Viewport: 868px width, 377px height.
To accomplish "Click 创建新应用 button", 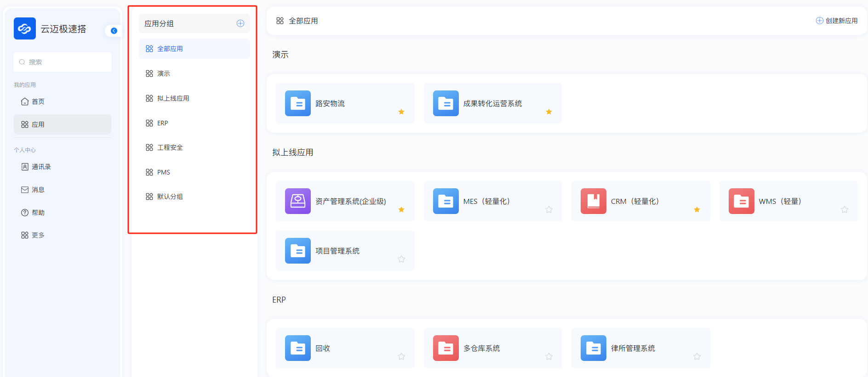I will tap(837, 21).
